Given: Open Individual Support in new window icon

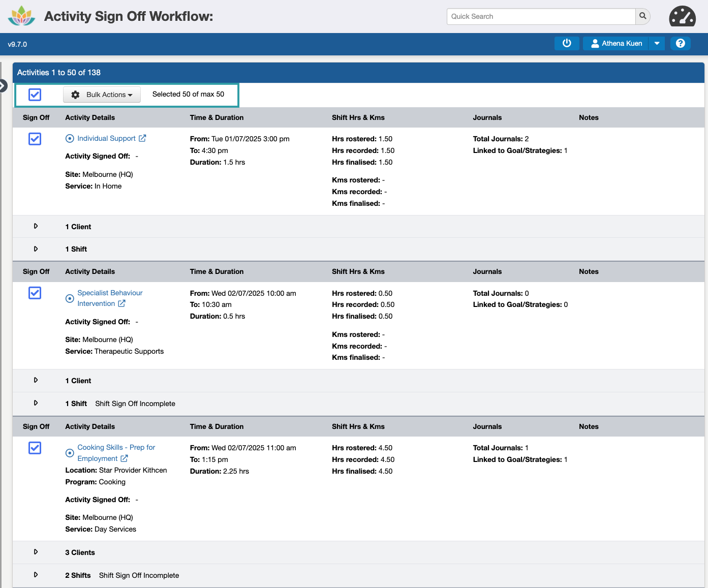Looking at the screenshot, I should pos(143,138).
